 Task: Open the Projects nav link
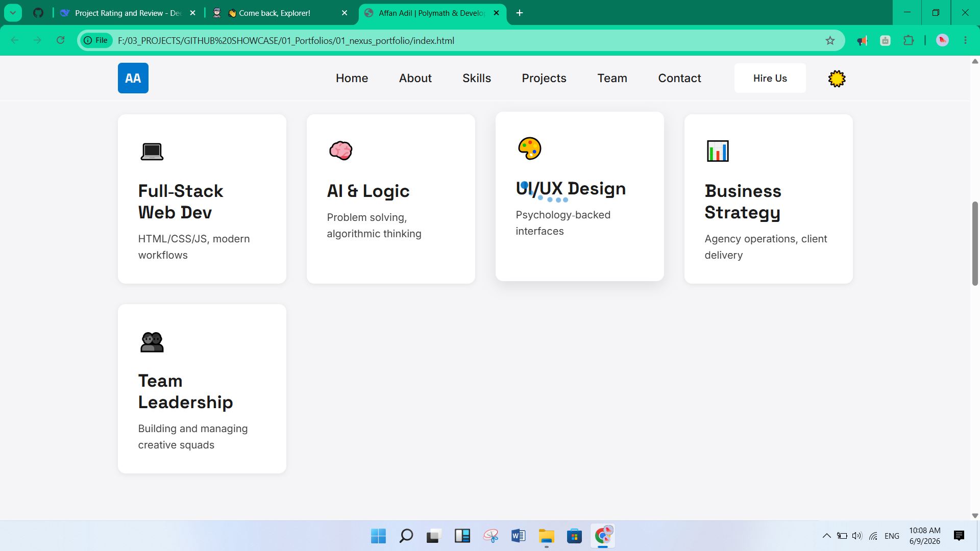pyautogui.click(x=544, y=78)
